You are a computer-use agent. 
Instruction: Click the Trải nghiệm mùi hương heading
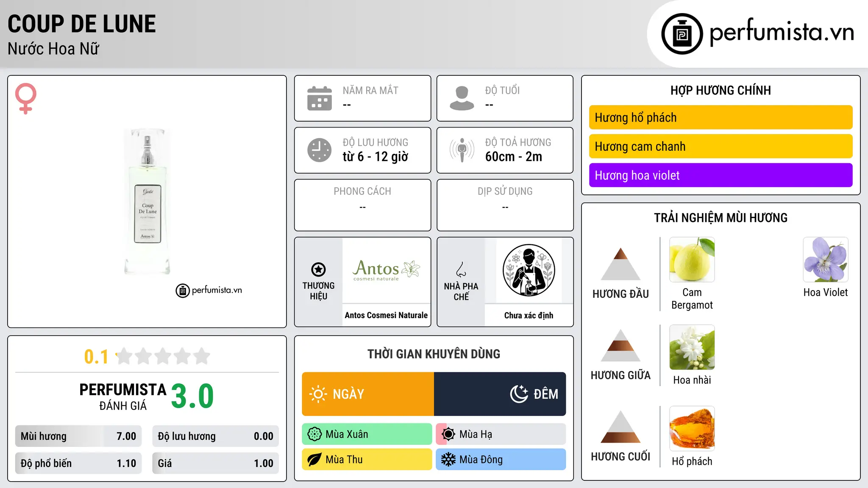pos(721,218)
